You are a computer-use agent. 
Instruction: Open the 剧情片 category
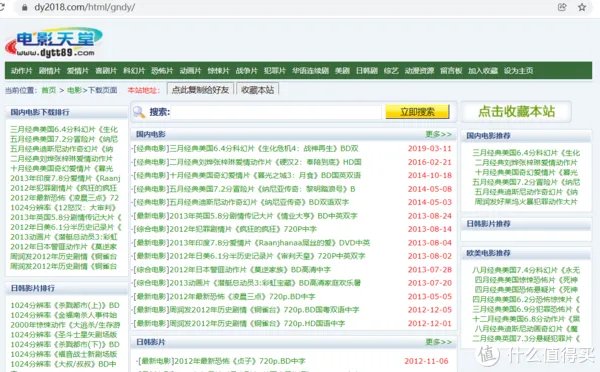point(50,71)
